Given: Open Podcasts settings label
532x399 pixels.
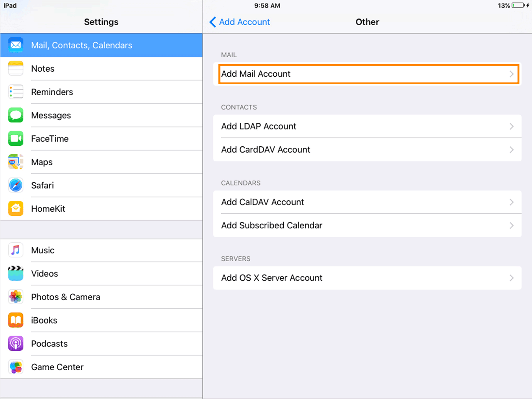Looking at the screenshot, I should click(x=49, y=344).
